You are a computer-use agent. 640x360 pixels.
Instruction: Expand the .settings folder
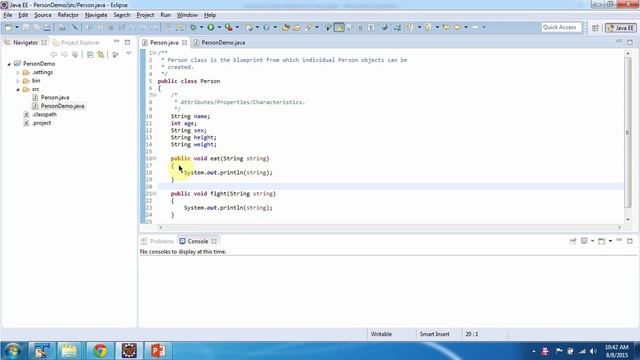(18, 72)
